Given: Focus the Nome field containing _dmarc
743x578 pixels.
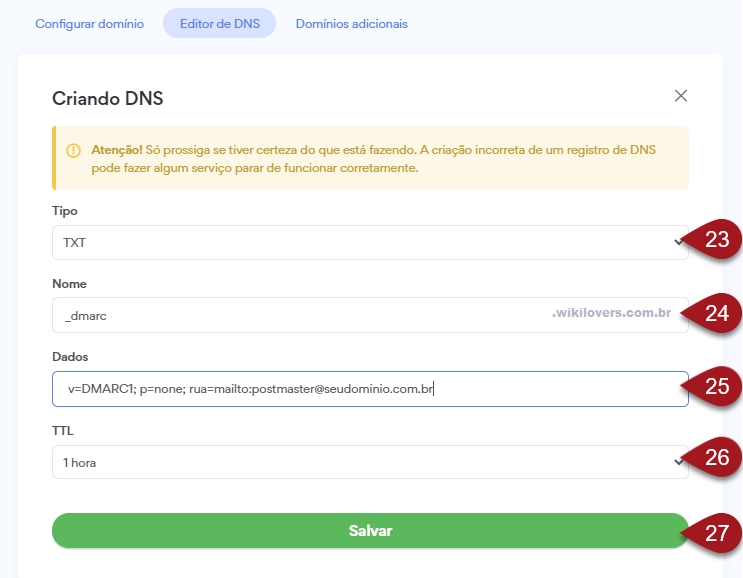Looking at the screenshot, I should 370,315.
